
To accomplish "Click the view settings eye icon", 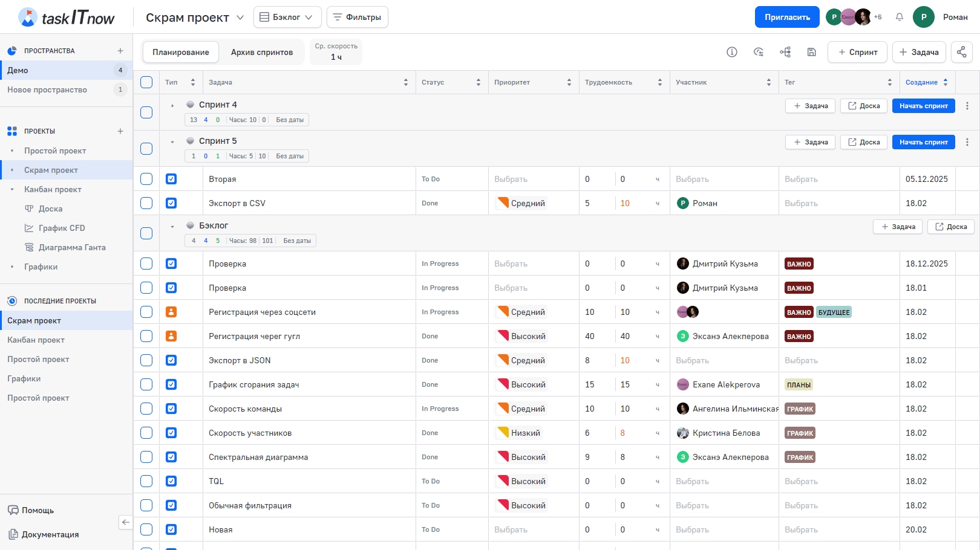I will (x=758, y=52).
